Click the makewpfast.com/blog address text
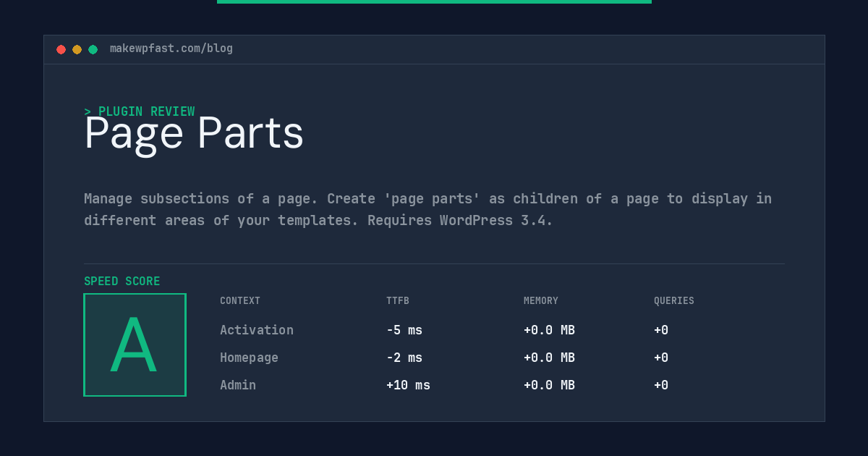The height and width of the screenshot is (456, 868). (171, 48)
